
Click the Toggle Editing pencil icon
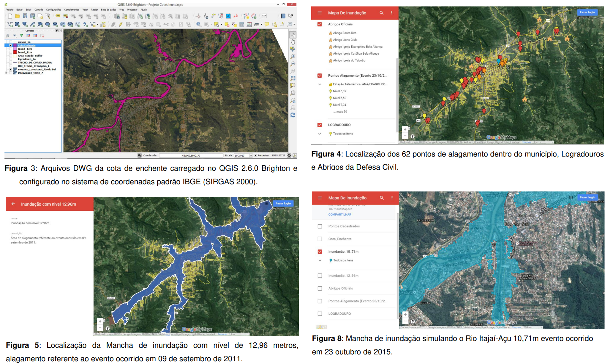pyautogui.click(x=121, y=24)
